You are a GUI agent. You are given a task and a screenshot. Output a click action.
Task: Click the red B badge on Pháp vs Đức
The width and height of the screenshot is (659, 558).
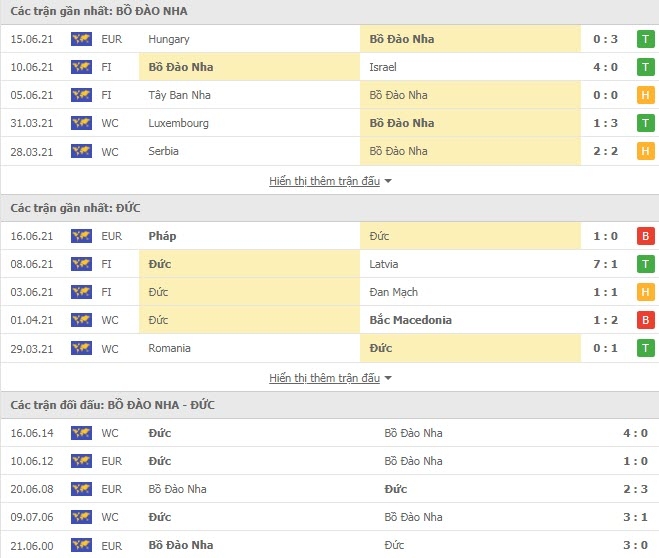pos(646,236)
